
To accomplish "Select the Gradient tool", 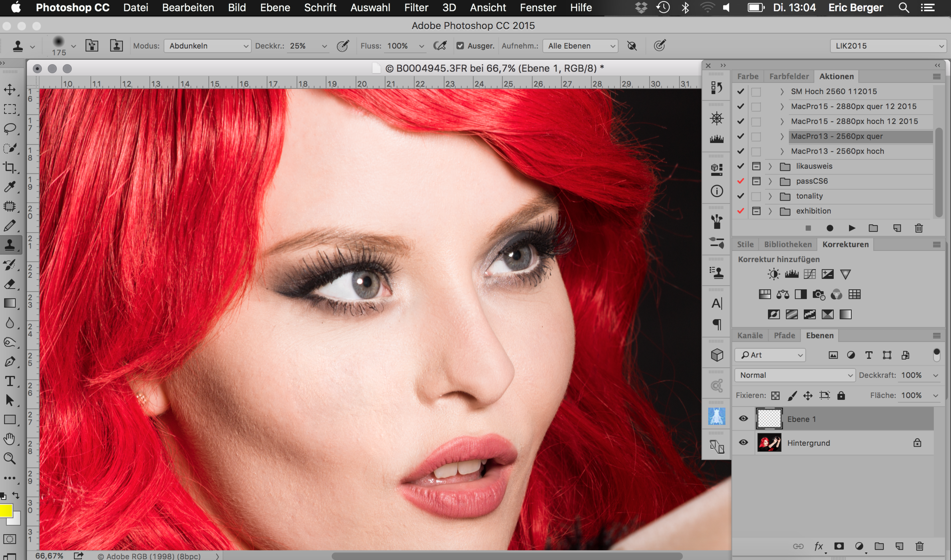I will click(10, 303).
